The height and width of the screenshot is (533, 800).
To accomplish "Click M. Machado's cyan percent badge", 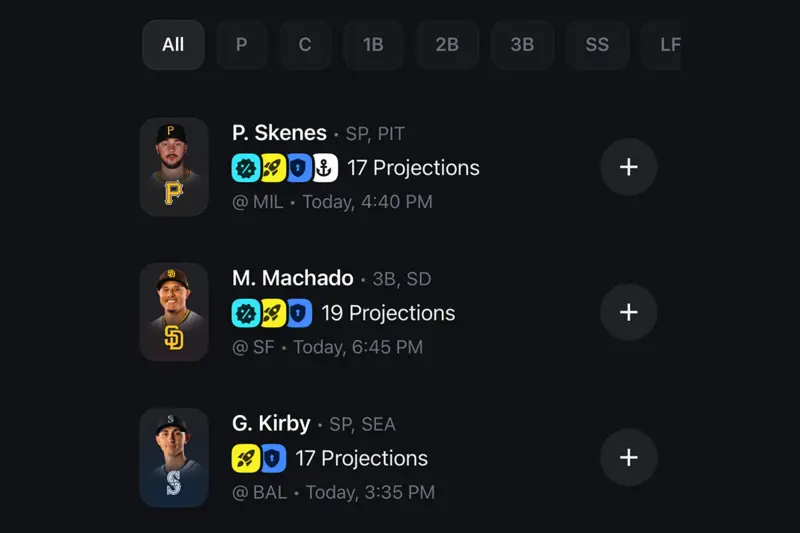I will pyautogui.click(x=245, y=313).
